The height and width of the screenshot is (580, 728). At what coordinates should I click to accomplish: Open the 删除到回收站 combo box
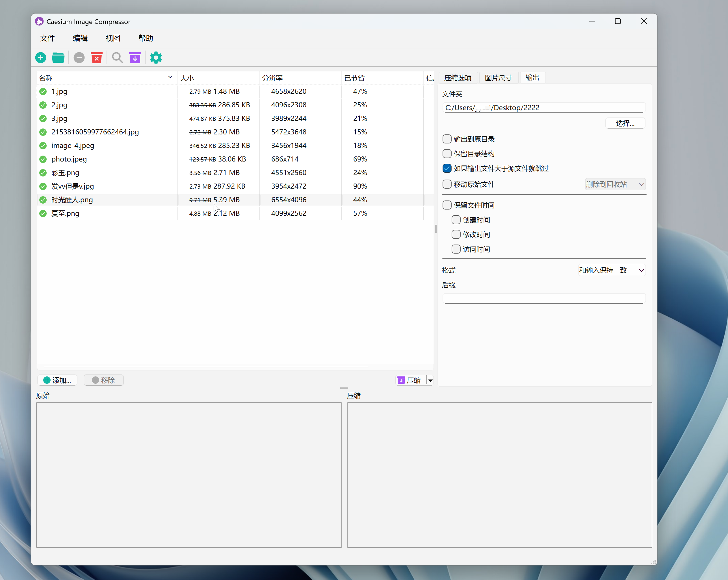615,184
